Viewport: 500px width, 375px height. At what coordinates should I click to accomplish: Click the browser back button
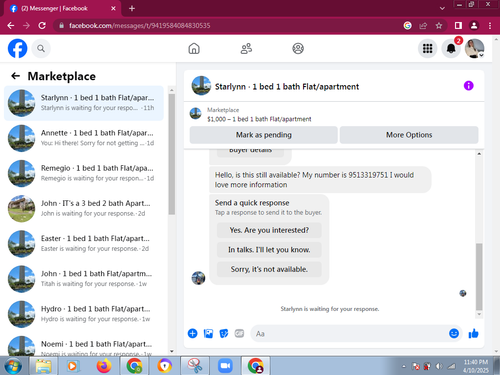11,26
